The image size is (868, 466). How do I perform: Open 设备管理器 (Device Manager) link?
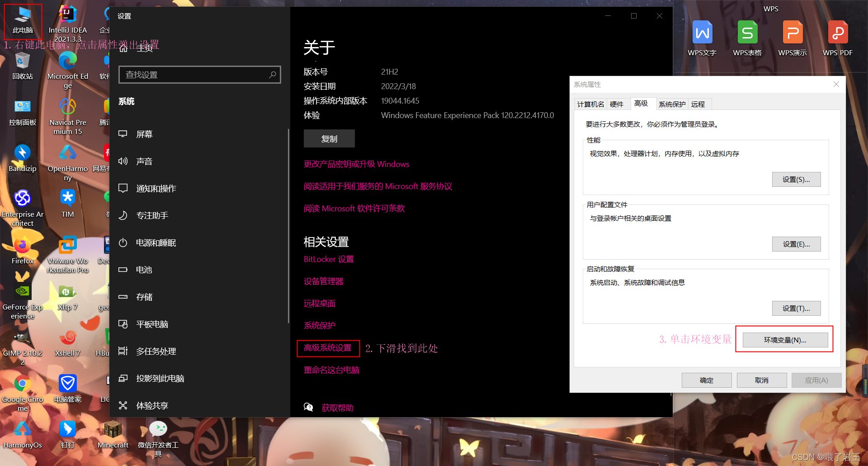tap(324, 281)
